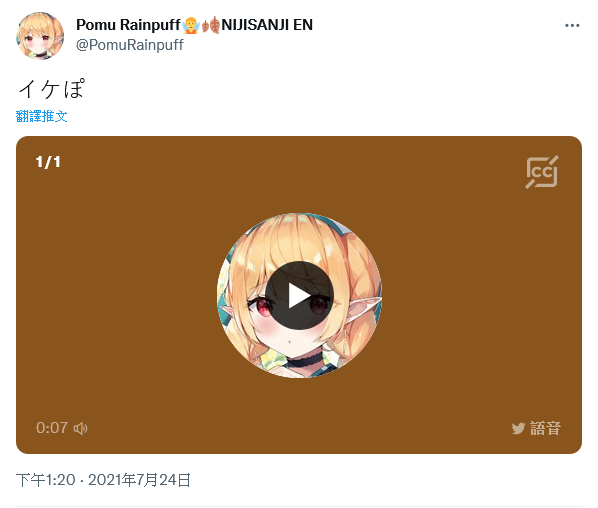Click the Pomu Rainpuff display name
The width and height of the screenshot is (598, 508).
(128, 25)
